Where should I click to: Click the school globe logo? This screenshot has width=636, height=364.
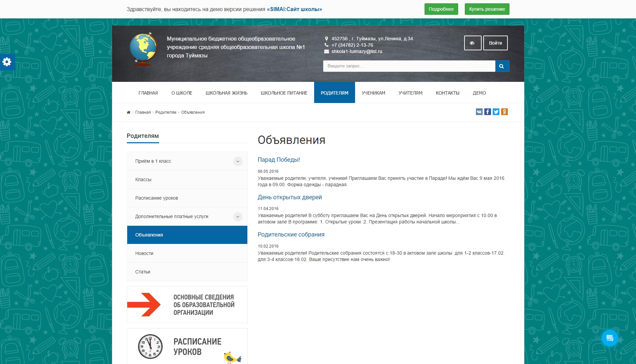(143, 49)
